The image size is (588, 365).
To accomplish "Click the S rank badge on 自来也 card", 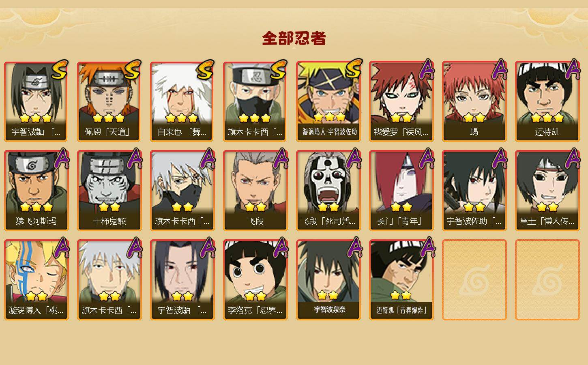I will (x=205, y=70).
